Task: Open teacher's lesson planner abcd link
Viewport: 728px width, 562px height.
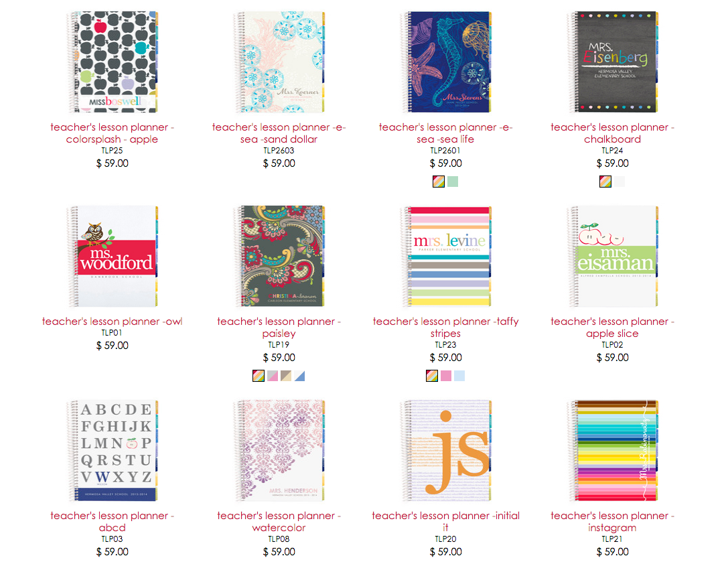Action: (113, 522)
